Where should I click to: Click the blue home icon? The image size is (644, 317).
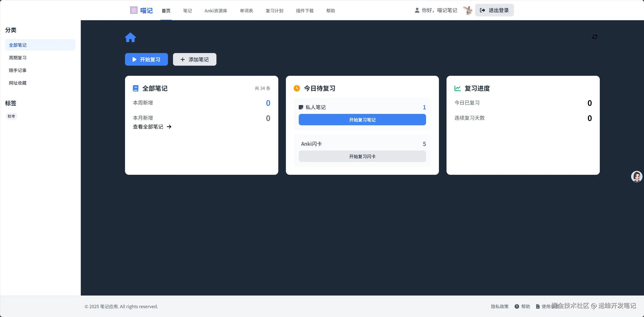pyautogui.click(x=130, y=37)
